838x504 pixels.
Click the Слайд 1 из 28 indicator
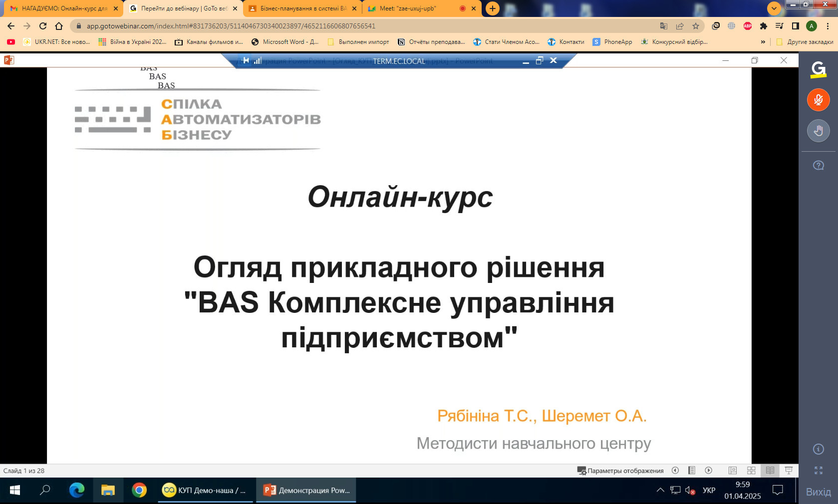point(23,471)
